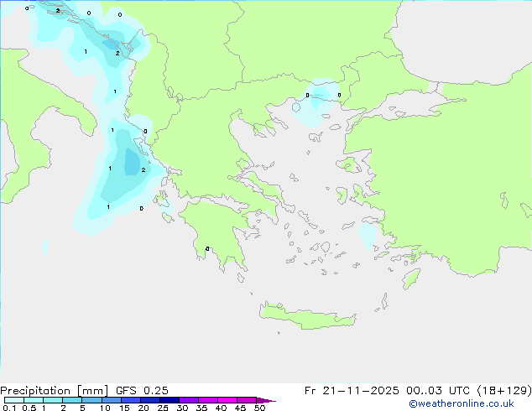Viewport: 532px width, 411px height.
Task: Select the 45–50 mm legend color box
Action: coord(247,400)
